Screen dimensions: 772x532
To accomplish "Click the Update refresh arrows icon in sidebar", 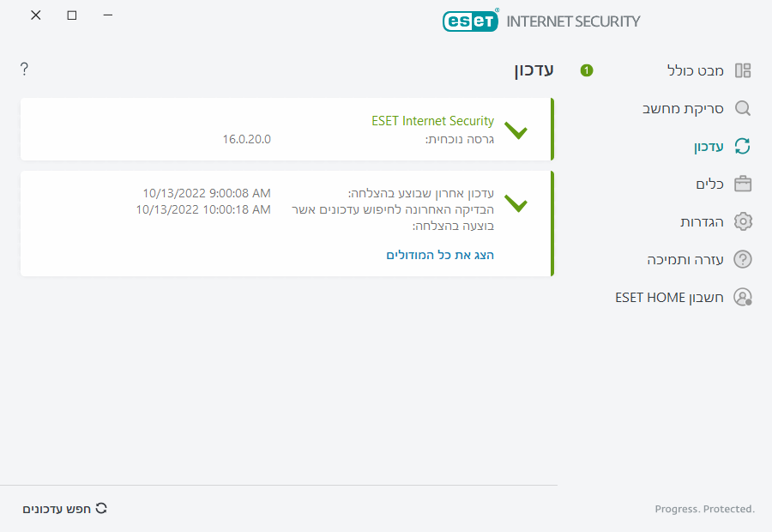I will [743, 146].
